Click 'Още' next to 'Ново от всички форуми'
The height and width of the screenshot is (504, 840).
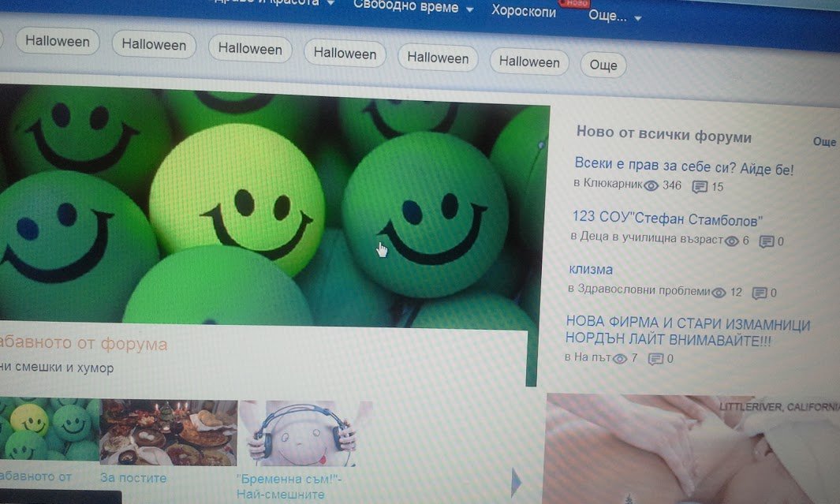[824, 142]
